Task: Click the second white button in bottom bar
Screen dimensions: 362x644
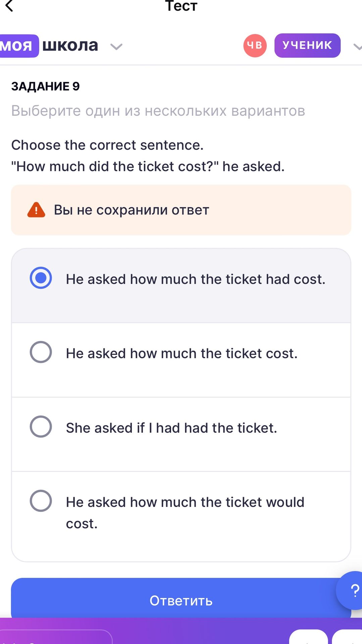Action: pos(347,637)
